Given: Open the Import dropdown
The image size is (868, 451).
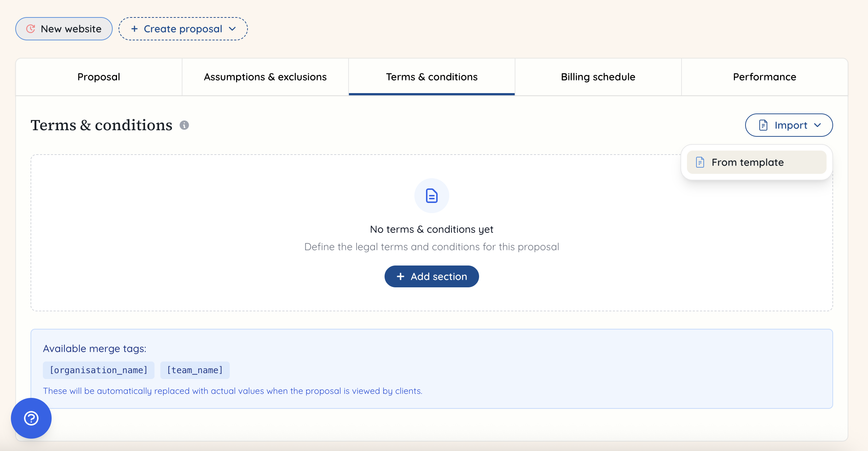Looking at the screenshot, I should 789,125.
